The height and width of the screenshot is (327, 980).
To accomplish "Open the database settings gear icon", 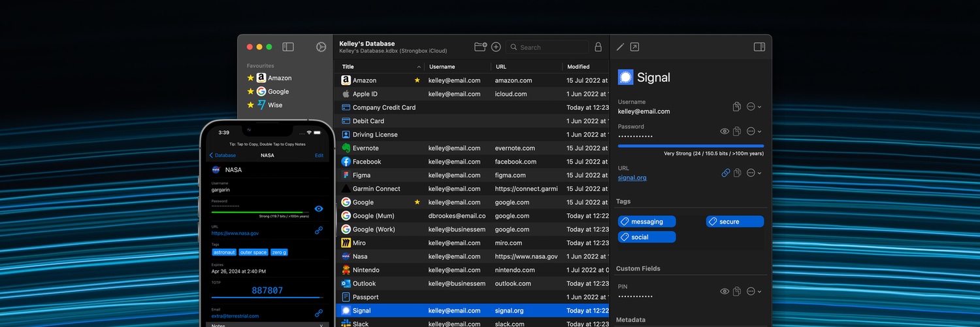I will pos(321,47).
